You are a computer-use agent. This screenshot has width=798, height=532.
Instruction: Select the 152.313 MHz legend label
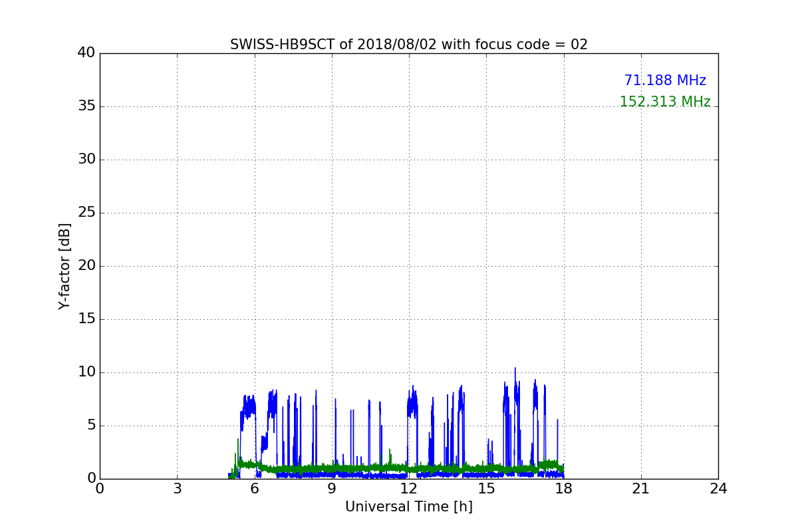click(x=665, y=102)
